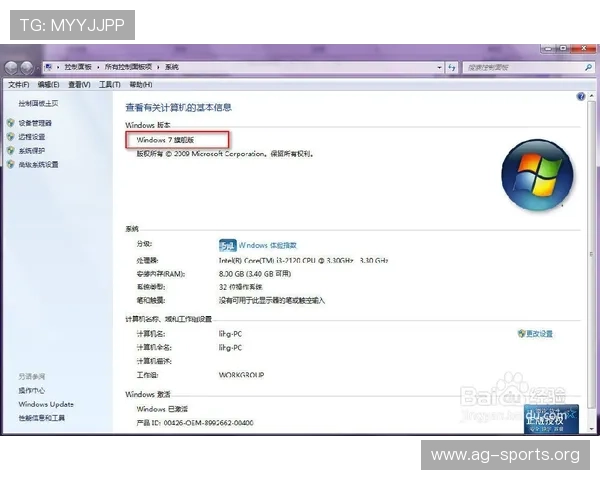Click the search magnifier icon
This screenshot has height=480, width=600.
pyautogui.click(x=588, y=67)
